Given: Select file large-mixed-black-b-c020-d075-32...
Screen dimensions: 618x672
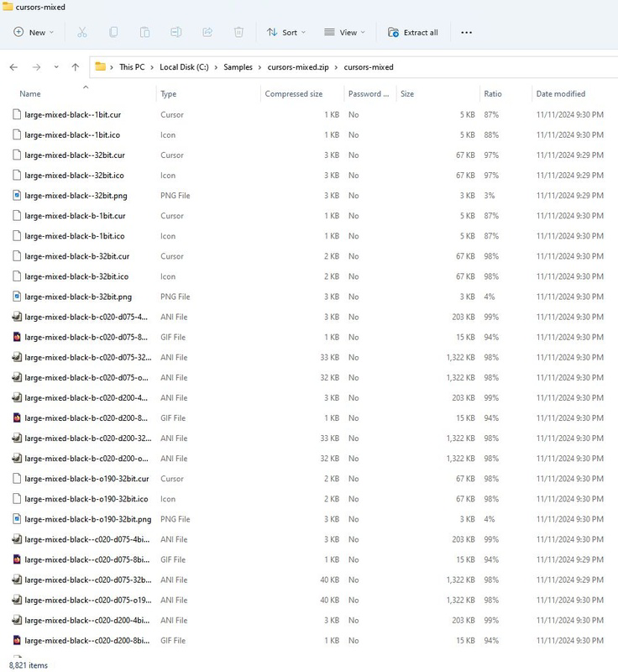Looking at the screenshot, I should pos(88,358).
